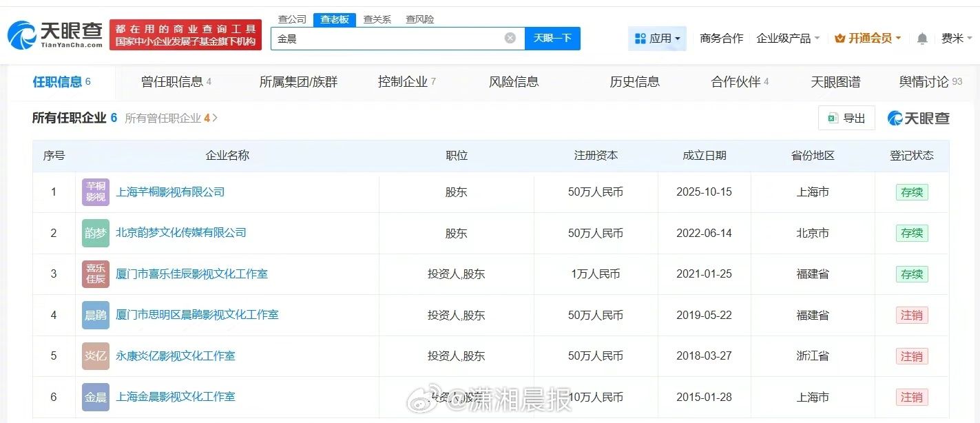Open the 费米 user account menu
Image resolution: width=980 pixels, height=423 pixels.
point(957,39)
